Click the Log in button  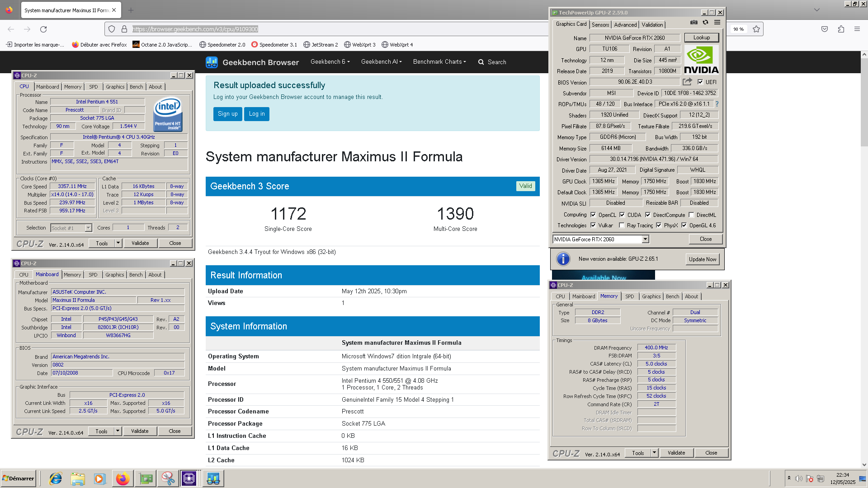tap(257, 114)
